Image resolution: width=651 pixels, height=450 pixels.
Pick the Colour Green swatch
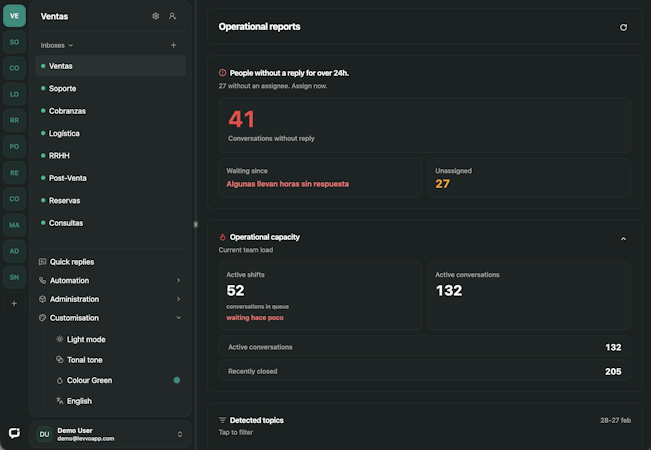point(176,380)
